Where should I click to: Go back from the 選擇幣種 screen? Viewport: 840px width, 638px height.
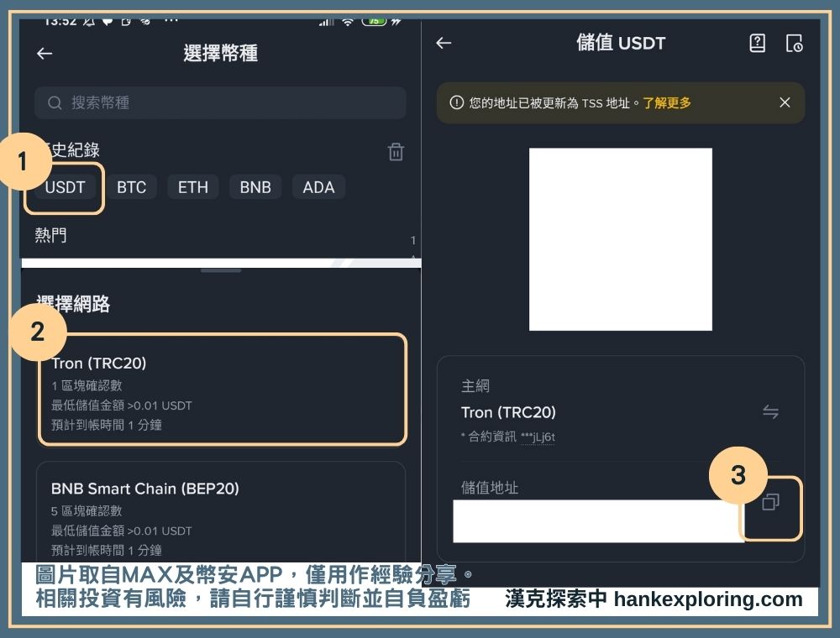tap(45, 53)
